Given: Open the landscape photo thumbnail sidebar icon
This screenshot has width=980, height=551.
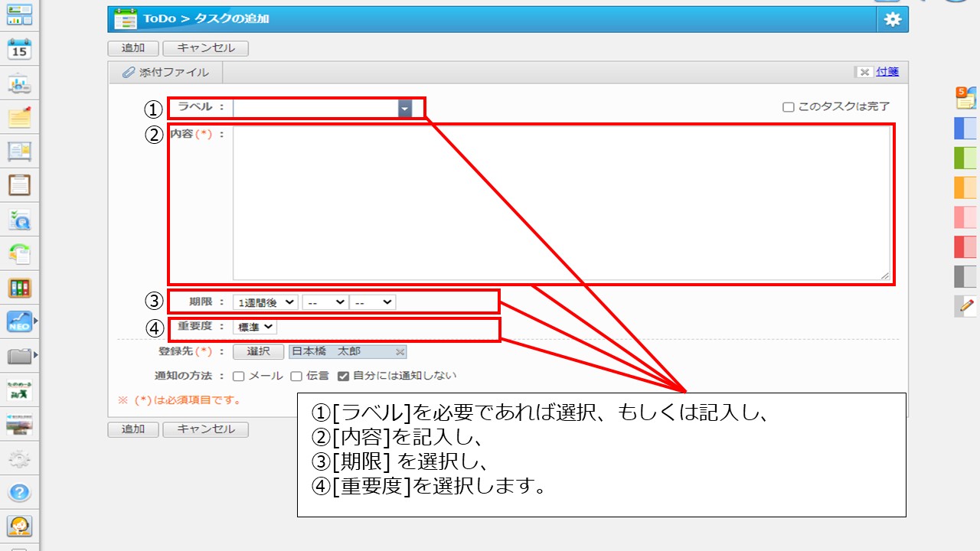Looking at the screenshot, I should pos(19,424).
